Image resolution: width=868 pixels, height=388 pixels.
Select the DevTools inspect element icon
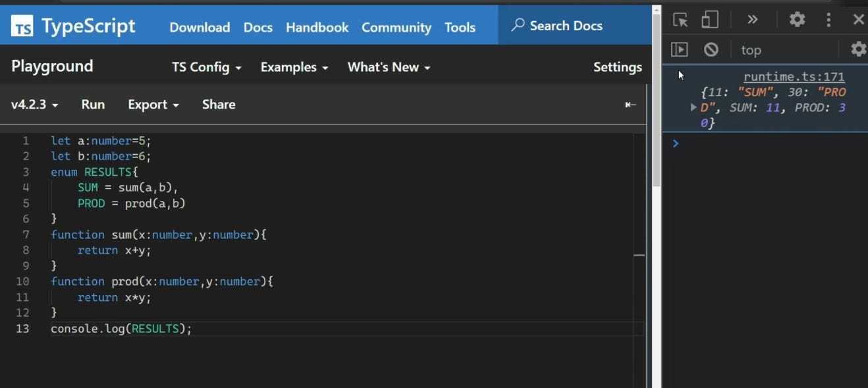[680, 20]
